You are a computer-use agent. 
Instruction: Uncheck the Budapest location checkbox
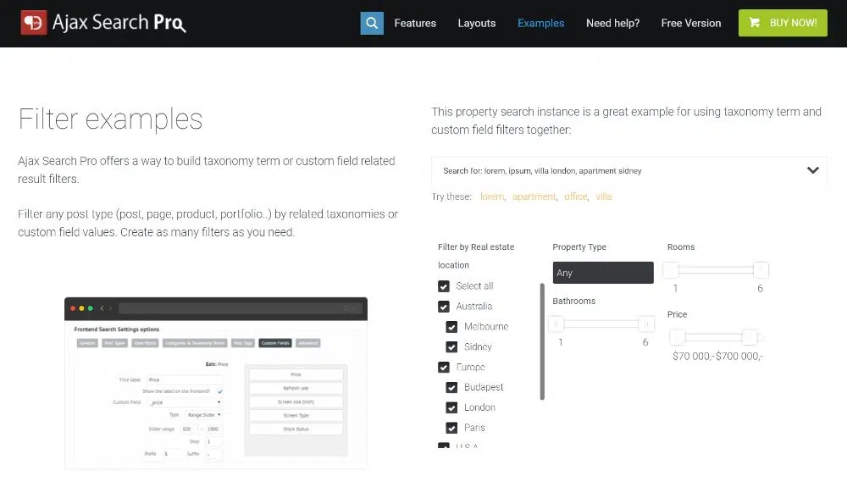click(451, 387)
